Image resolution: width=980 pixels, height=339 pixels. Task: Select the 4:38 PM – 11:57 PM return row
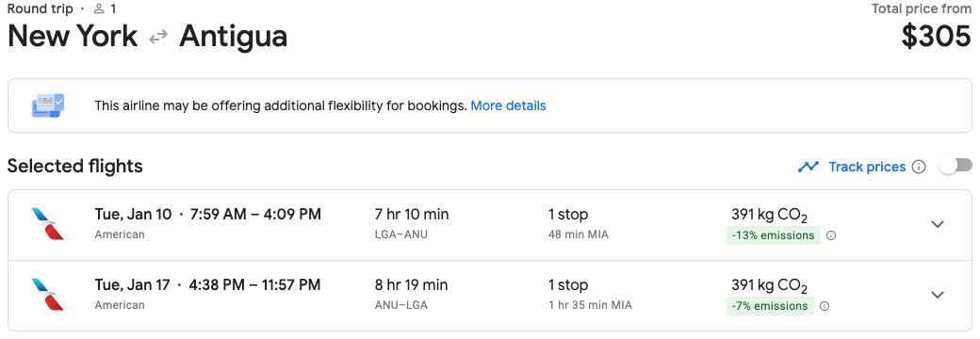489,296
